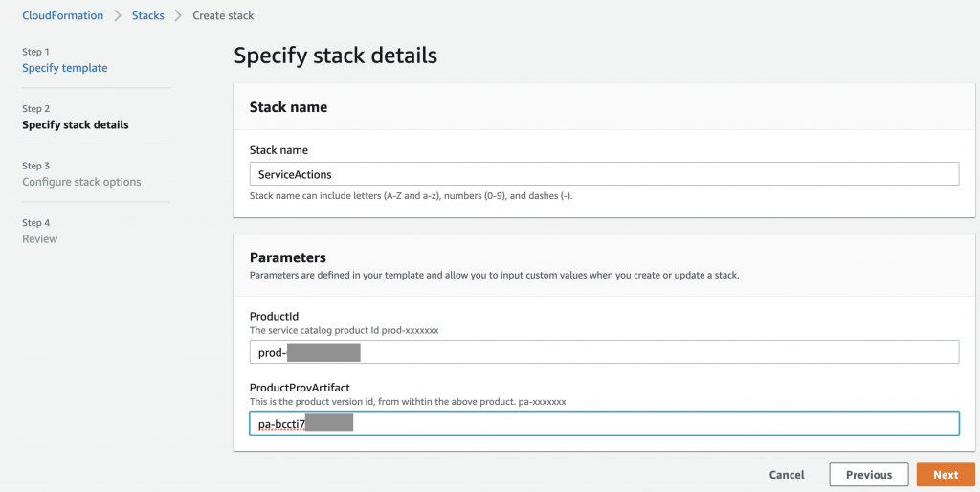Focus the ProductId input field
980x492 pixels.
click(604, 351)
